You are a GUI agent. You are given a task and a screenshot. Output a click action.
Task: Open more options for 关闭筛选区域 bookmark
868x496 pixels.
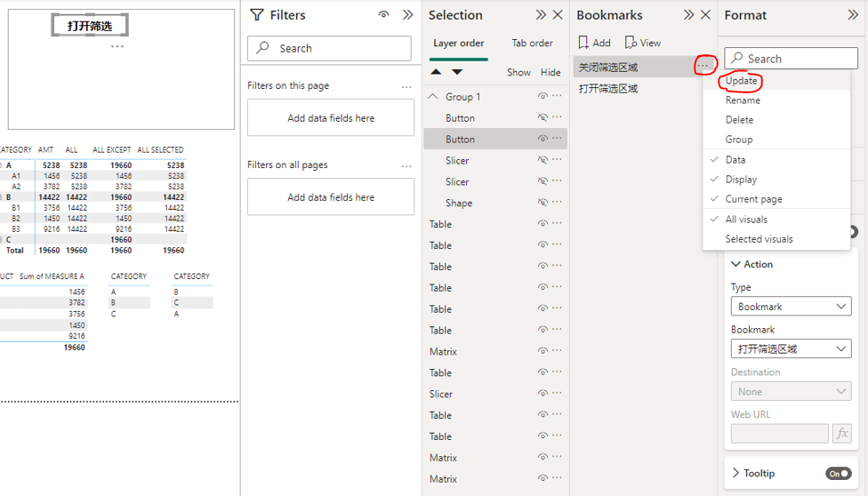point(704,67)
